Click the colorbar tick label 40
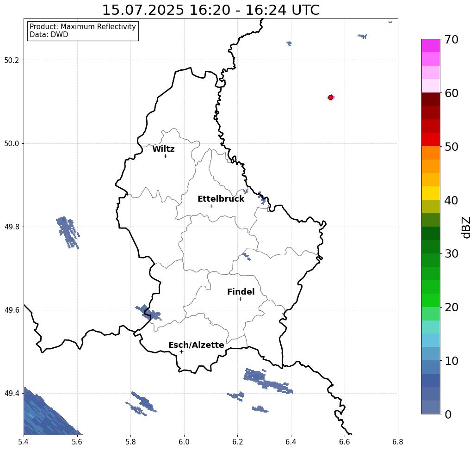The width and height of the screenshot is (476, 450). pos(451,200)
